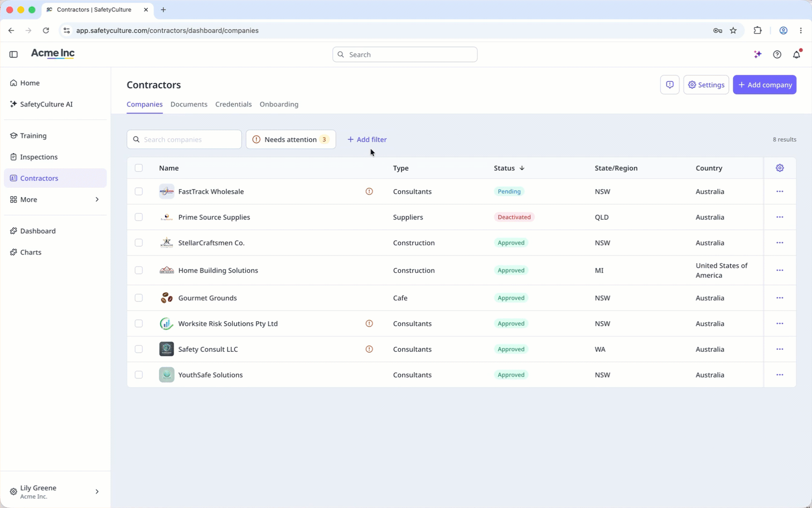Switch to the Credentials tab
Screen dimensions: 812x508
(x=233, y=105)
